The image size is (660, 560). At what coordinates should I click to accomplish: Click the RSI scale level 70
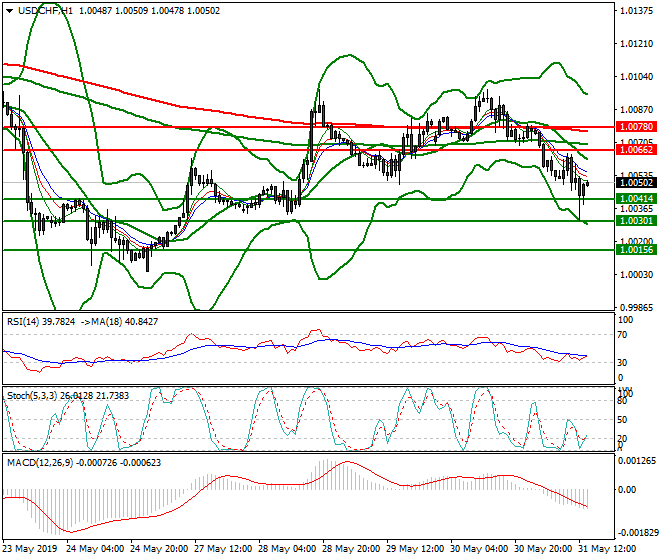coord(623,335)
